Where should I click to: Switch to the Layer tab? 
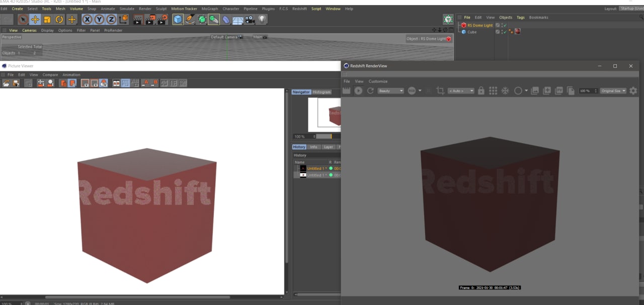coord(328,147)
